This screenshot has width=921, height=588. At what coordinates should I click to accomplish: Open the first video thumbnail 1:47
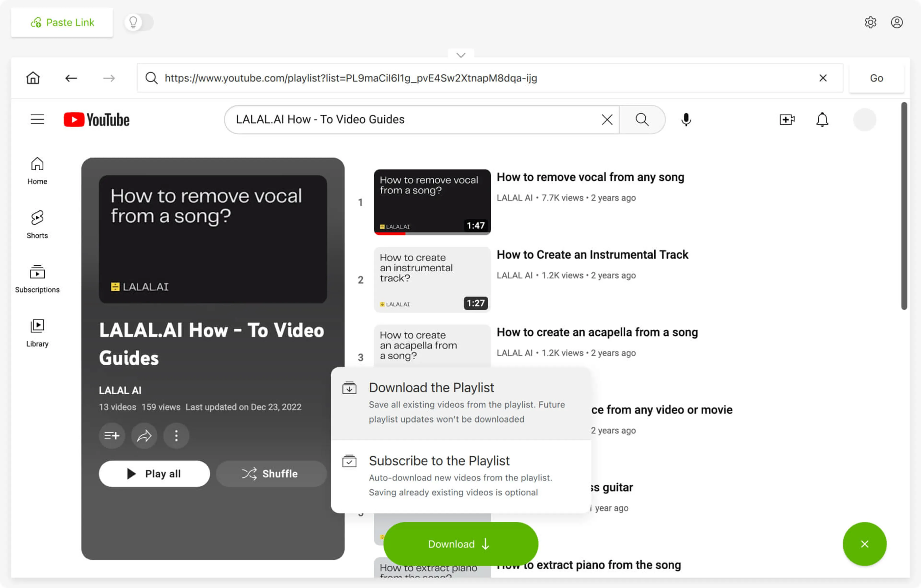(432, 202)
